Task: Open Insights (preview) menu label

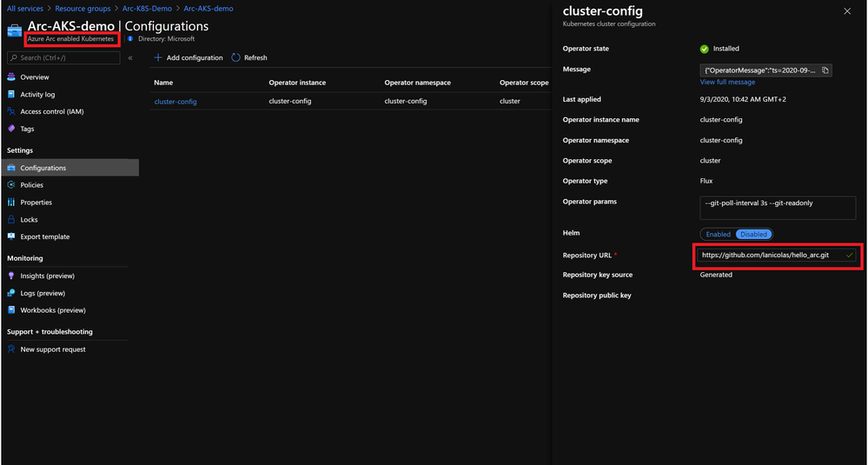Action: coord(48,276)
